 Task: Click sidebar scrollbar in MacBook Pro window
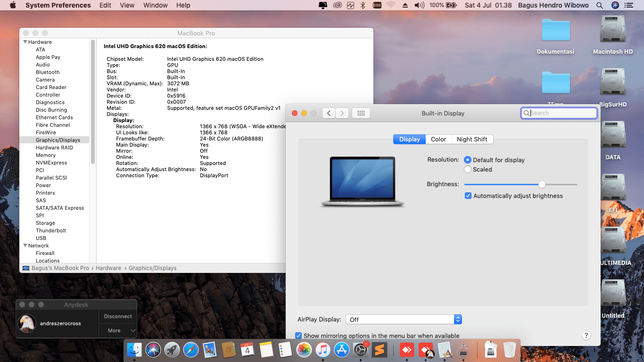point(93,101)
